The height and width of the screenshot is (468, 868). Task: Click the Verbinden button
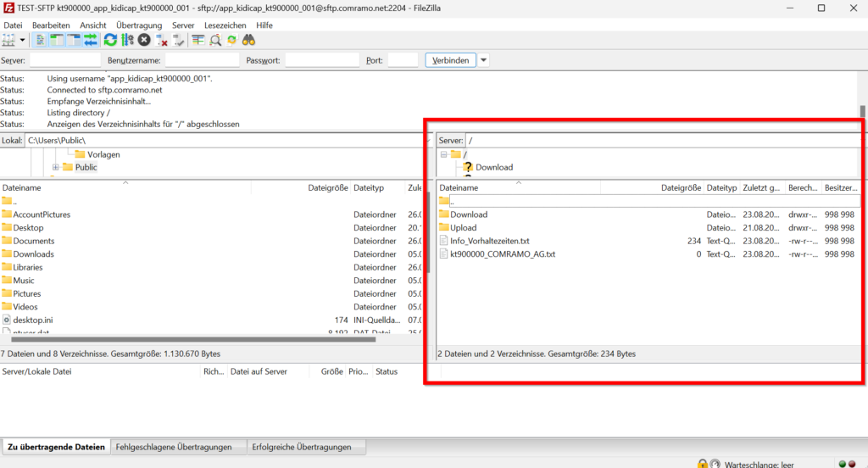point(451,60)
